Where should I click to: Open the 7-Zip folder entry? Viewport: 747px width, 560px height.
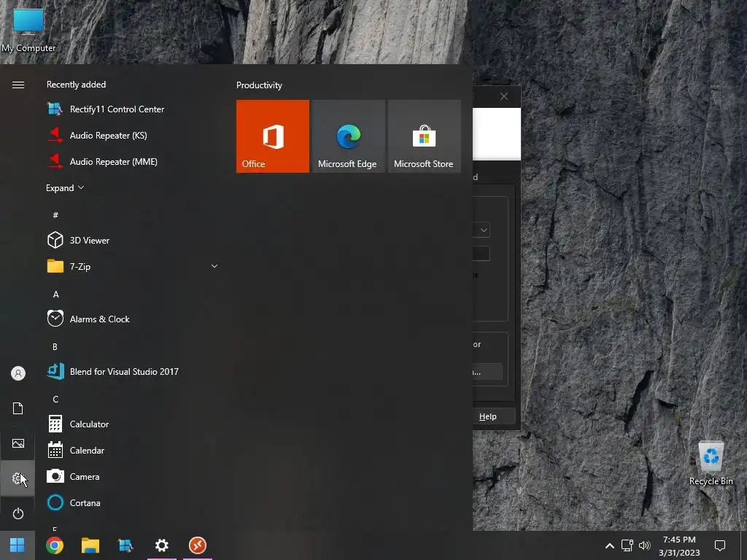pos(133,266)
